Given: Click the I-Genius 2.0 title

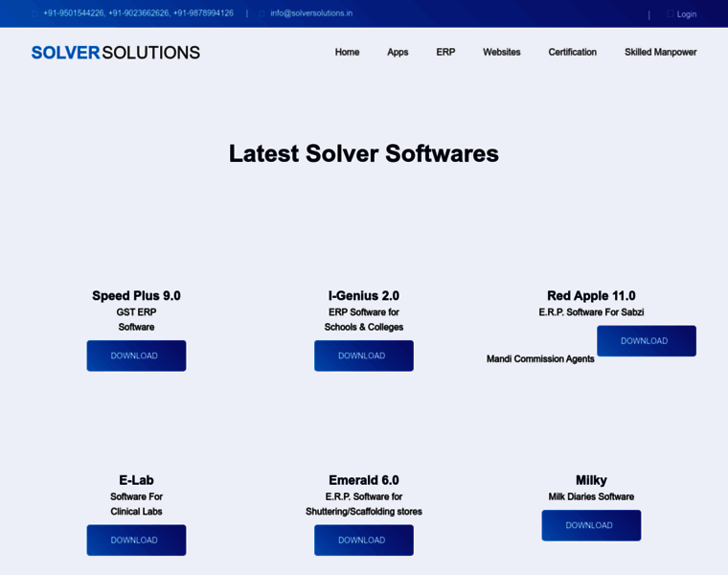Looking at the screenshot, I should pyautogui.click(x=364, y=295).
